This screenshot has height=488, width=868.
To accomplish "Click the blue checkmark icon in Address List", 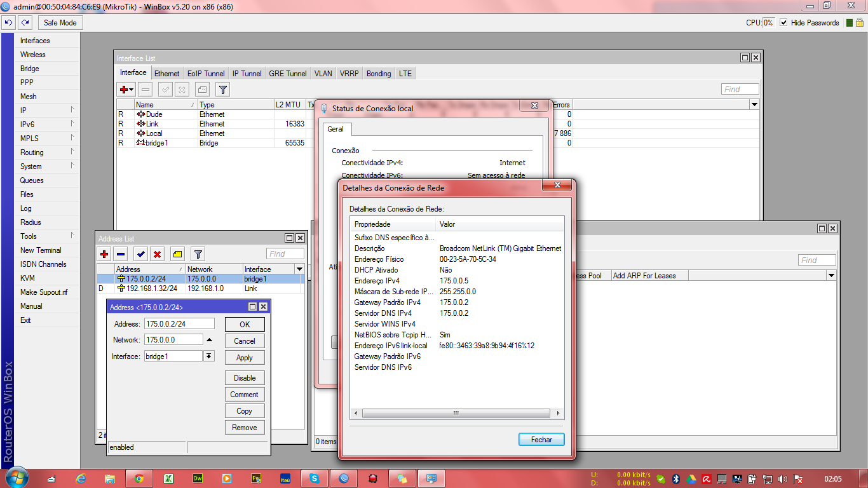I will 141,254.
